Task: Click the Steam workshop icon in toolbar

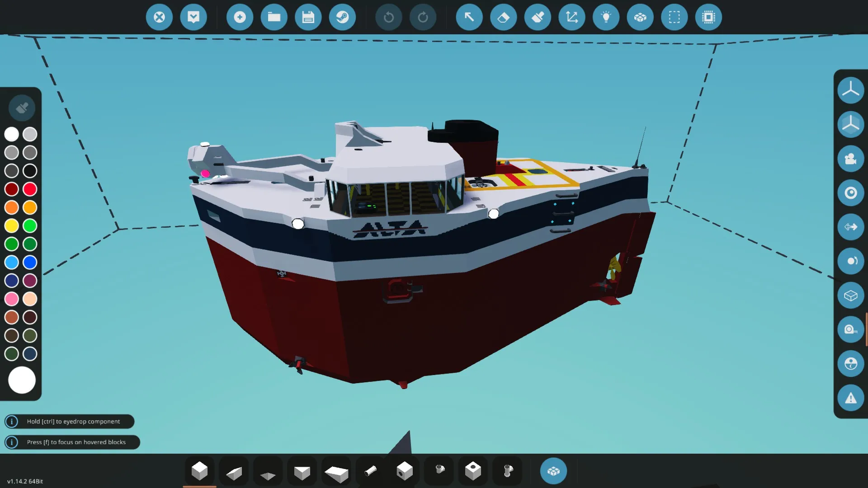Action: pyautogui.click(x=342, y=17)
